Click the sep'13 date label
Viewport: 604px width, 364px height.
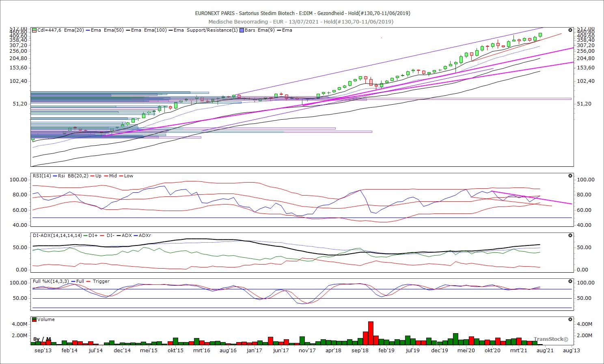click(43, 350)
